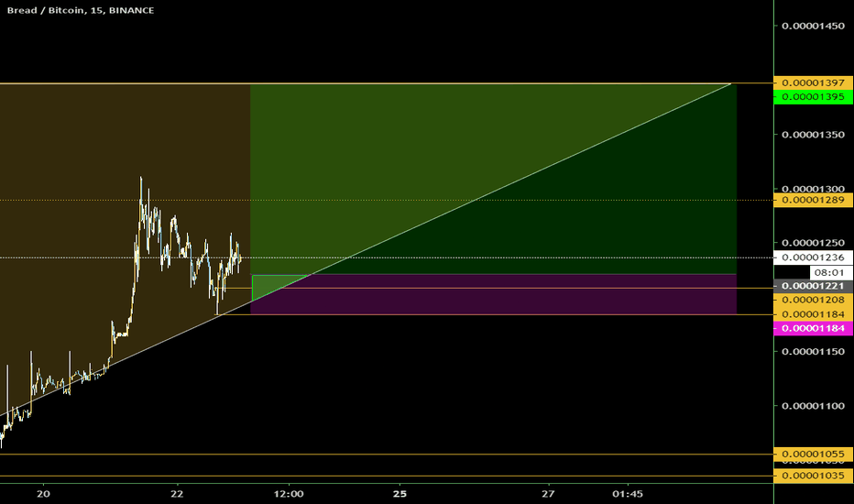Click the 12:00 label on time axis

pyautogui.click(x=289, y=494)
